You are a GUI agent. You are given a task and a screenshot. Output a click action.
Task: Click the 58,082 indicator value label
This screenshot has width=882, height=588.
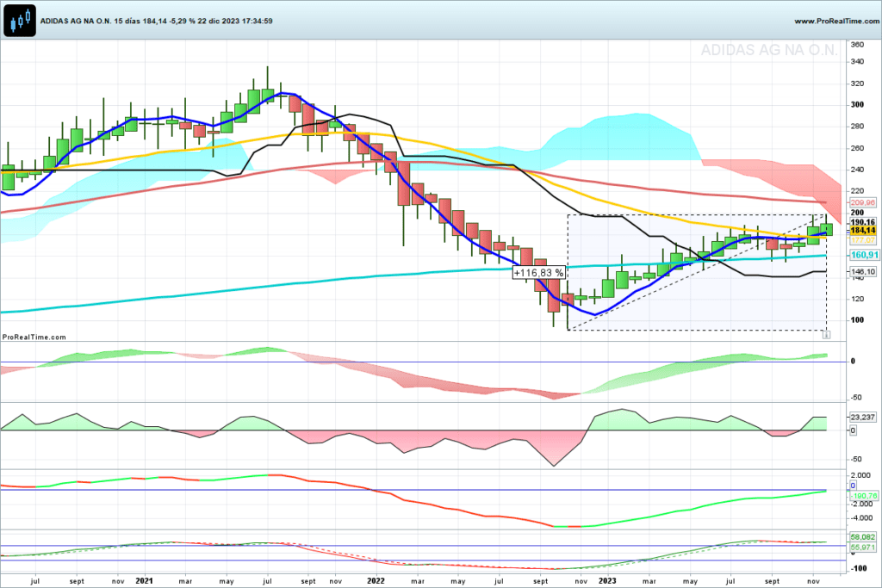coord(863,537)
